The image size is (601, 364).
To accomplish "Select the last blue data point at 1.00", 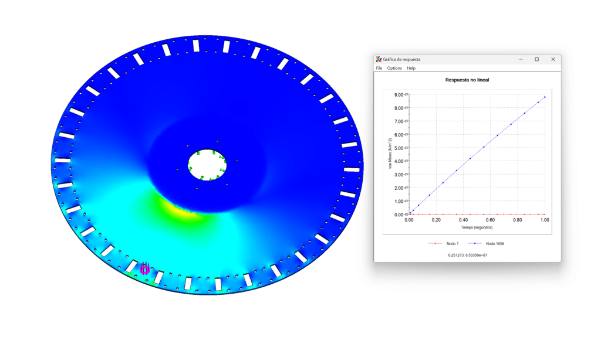I will 545,97.
